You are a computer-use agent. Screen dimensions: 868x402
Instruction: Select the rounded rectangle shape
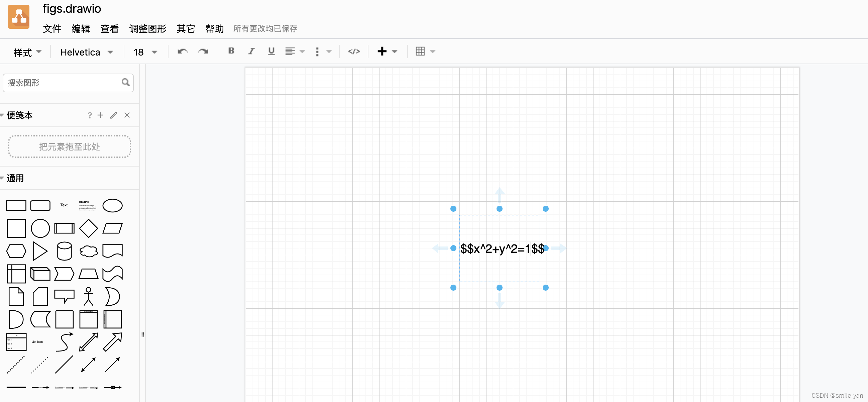point(40,206)
